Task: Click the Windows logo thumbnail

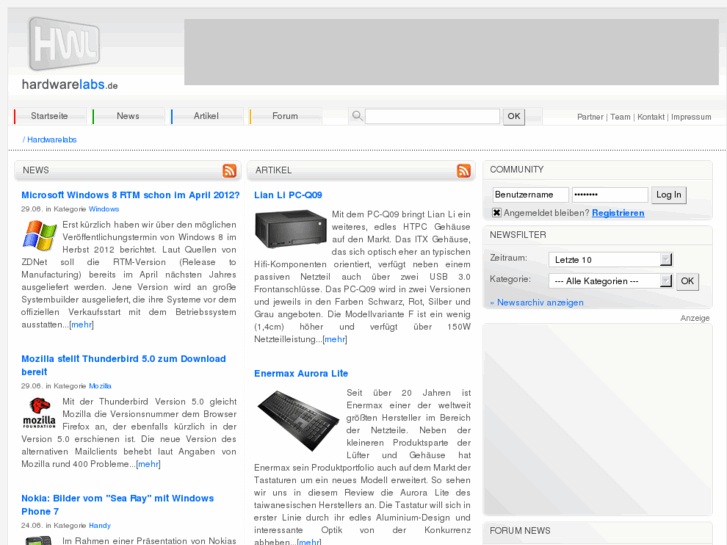Action: (39, 235)
